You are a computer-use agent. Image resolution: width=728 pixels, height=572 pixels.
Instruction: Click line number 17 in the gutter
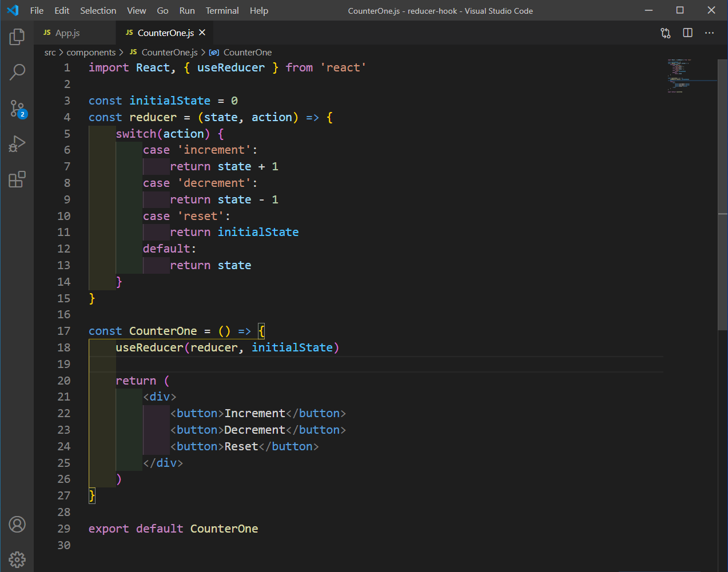click(63, 331)
